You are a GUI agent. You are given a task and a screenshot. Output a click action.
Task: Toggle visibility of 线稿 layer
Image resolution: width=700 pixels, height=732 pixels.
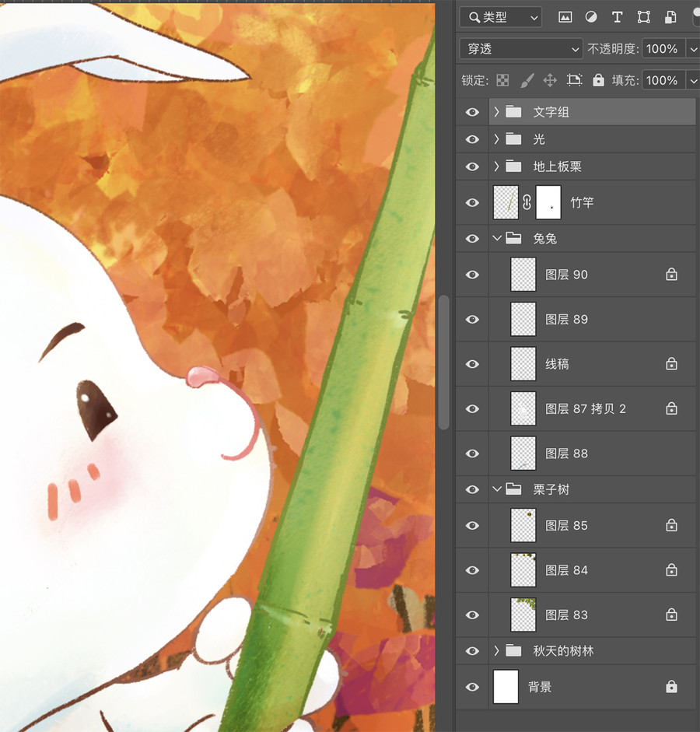pos(472,363)
